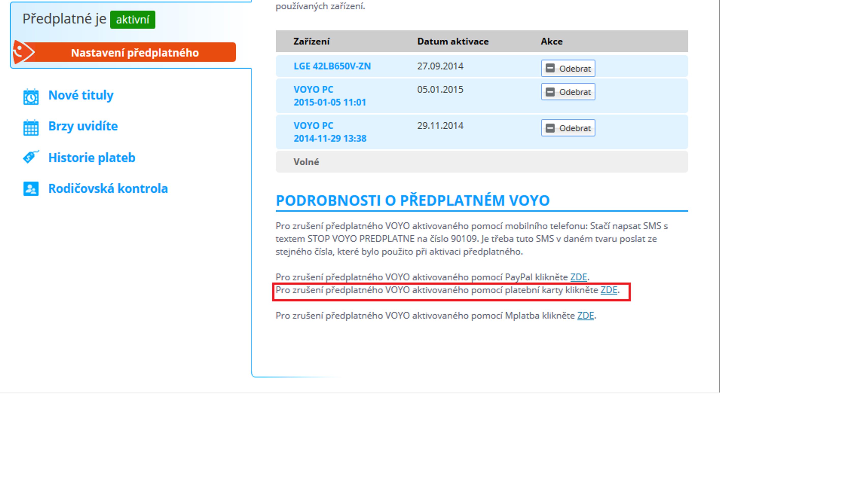Open the Rodičovská kontrola link
This screenshot has width=868, height=488.
click(x=108, y=189)
